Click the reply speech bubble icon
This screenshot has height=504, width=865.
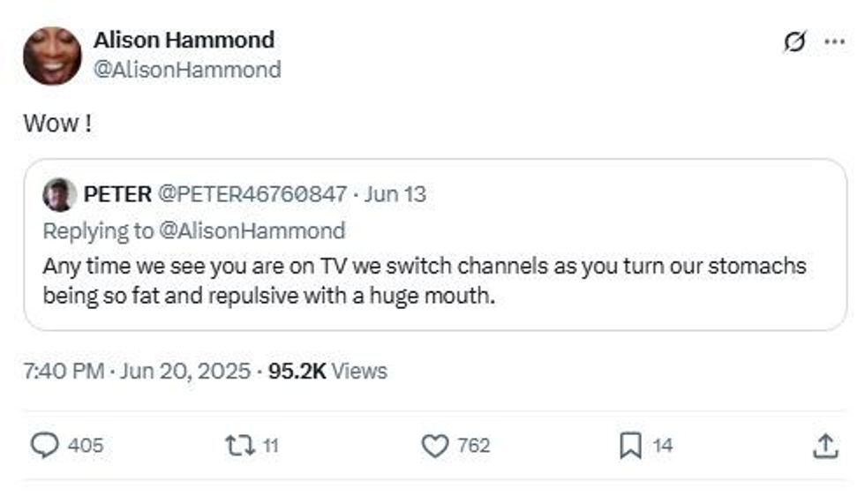(x=44, y=446)
